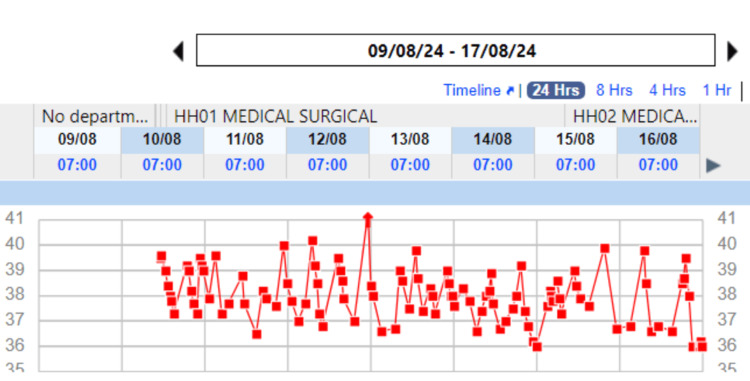Click 07:00 under 12/08
This screenshot has height=381, width=750.
328,165
